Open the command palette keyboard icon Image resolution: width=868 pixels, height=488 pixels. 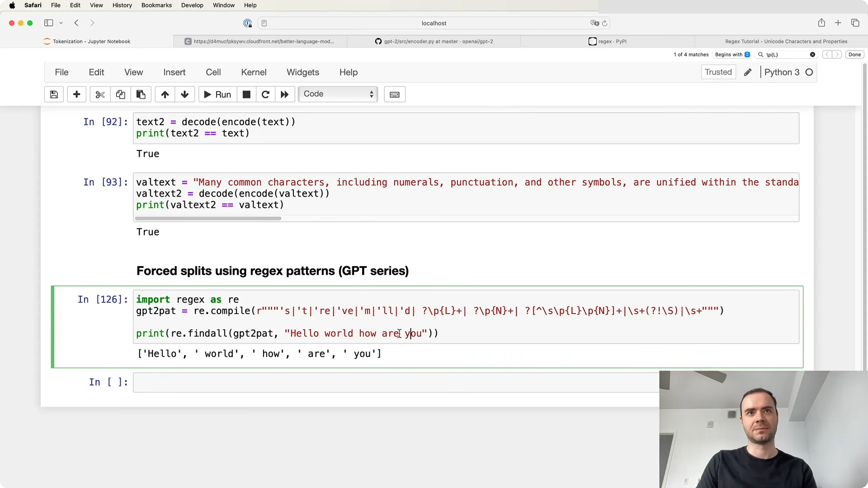click(395, 94)
